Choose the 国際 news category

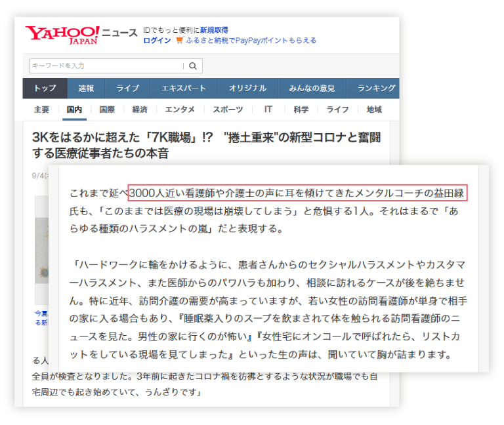pyautogui.click(x=106, y=110)
